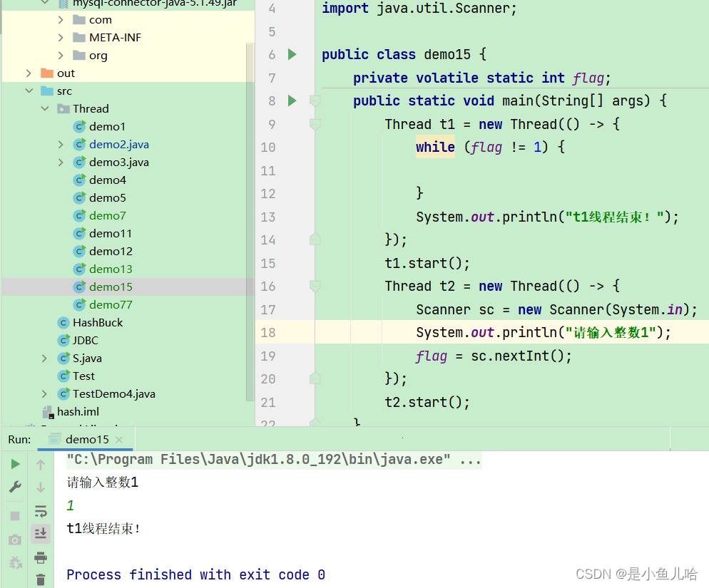Toggle soft-wrap in Run console
The image size is (709, 588).
41,511
